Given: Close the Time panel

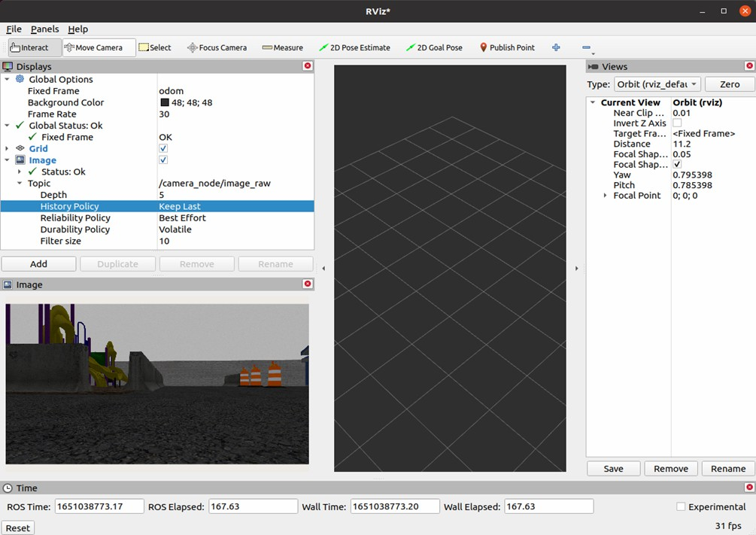Looking at the screenshot, I should click(749, 488).
